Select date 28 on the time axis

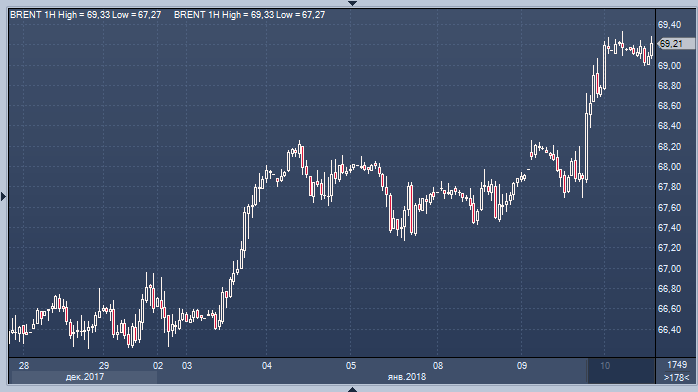pos(24,366)
